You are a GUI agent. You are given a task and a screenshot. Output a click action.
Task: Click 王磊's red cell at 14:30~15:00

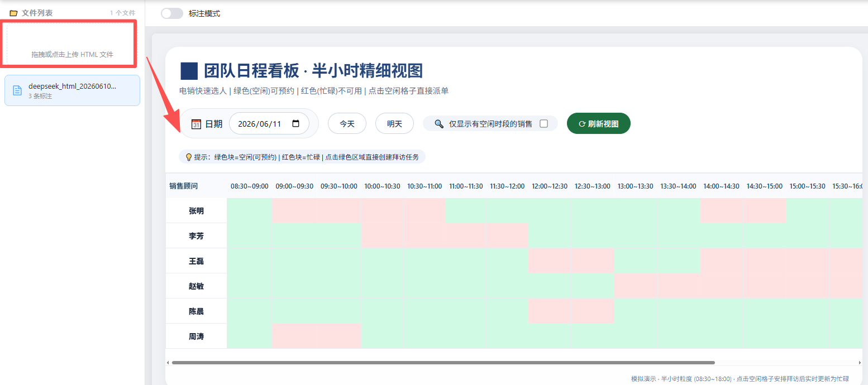(x=764, y=261)
